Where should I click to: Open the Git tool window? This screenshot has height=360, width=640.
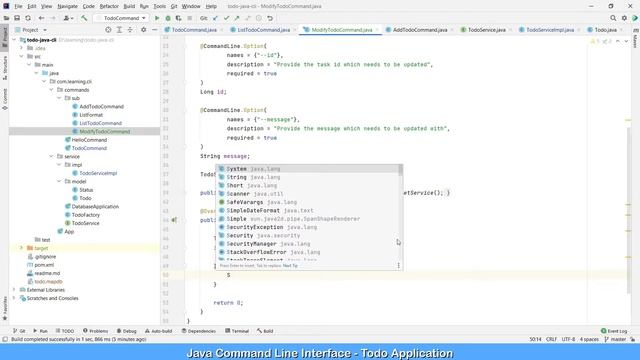[x=19, y=331]
